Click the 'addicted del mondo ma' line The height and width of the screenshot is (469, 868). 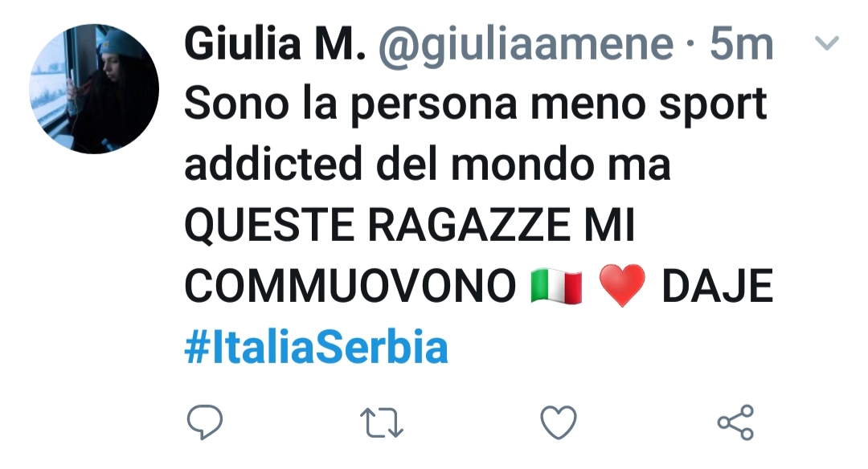click(428, 165)
